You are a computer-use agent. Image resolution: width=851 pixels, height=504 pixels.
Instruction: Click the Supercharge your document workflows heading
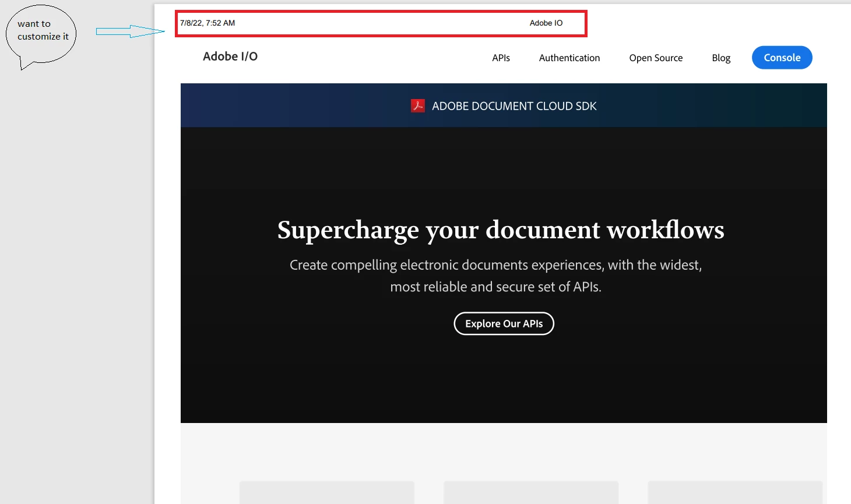pos(501,230)
